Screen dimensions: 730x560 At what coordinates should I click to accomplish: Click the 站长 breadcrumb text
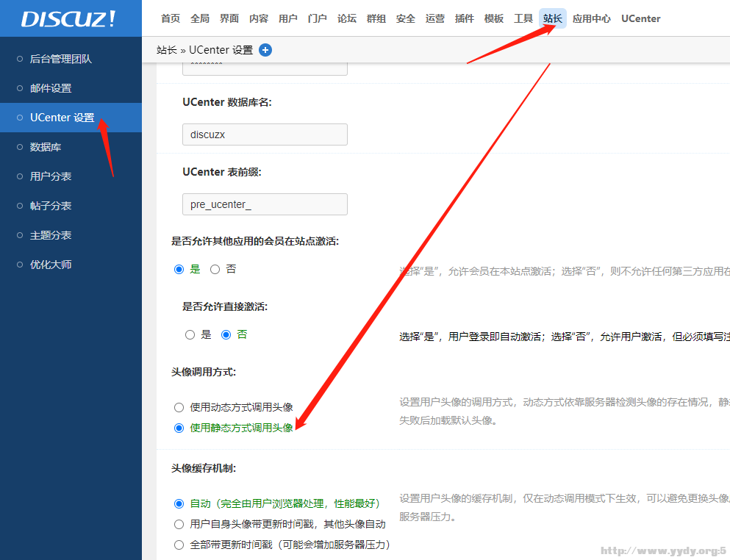coord(167,50)
